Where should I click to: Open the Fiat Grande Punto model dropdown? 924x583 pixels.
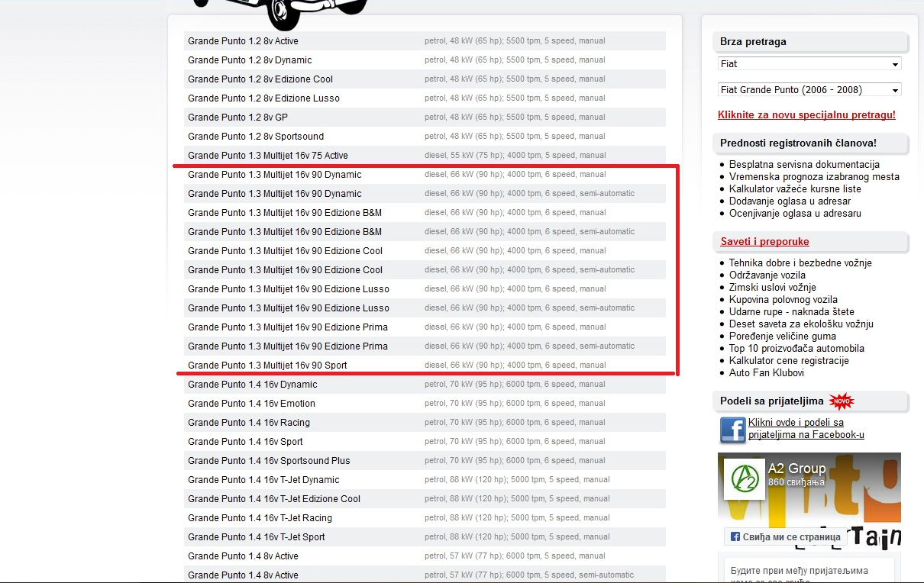point(809,89)
